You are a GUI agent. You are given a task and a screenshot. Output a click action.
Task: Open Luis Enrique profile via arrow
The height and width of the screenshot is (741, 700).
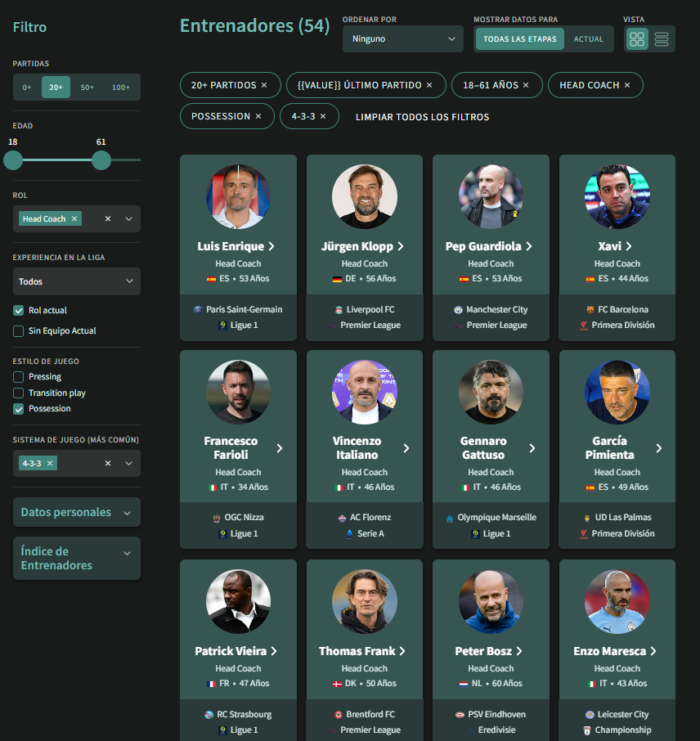point(271,246)
